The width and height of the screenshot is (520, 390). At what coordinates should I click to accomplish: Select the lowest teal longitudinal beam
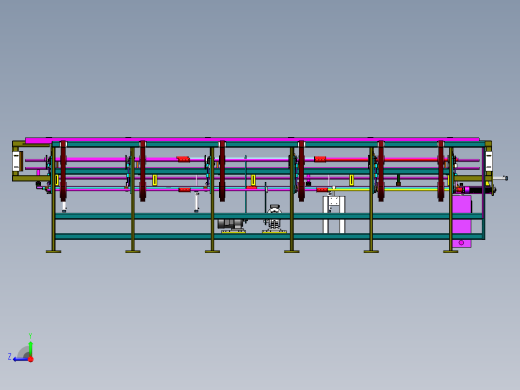click(x=269, y=236)
